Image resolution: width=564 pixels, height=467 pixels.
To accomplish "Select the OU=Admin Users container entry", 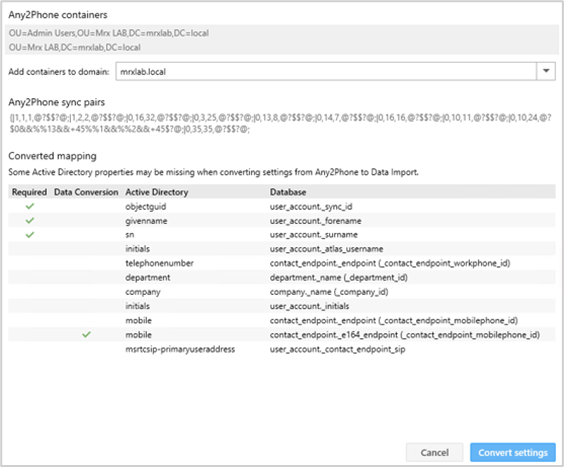I will pos(109,33).
